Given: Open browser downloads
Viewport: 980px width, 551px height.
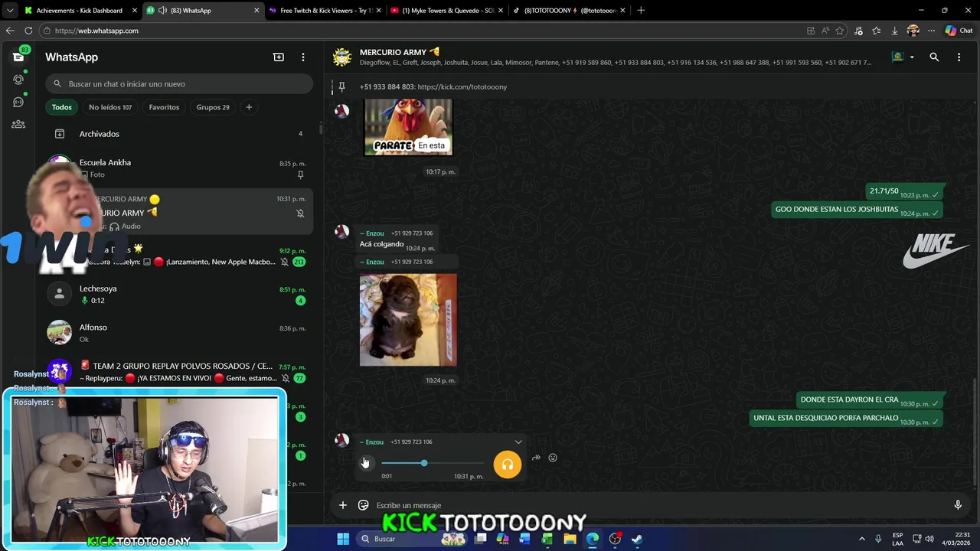Looking at the screenshot, I should (894, 31).
